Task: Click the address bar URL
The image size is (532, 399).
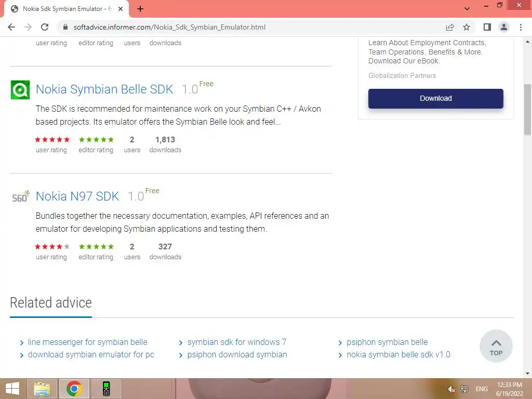Action: [x=169, y=27]
